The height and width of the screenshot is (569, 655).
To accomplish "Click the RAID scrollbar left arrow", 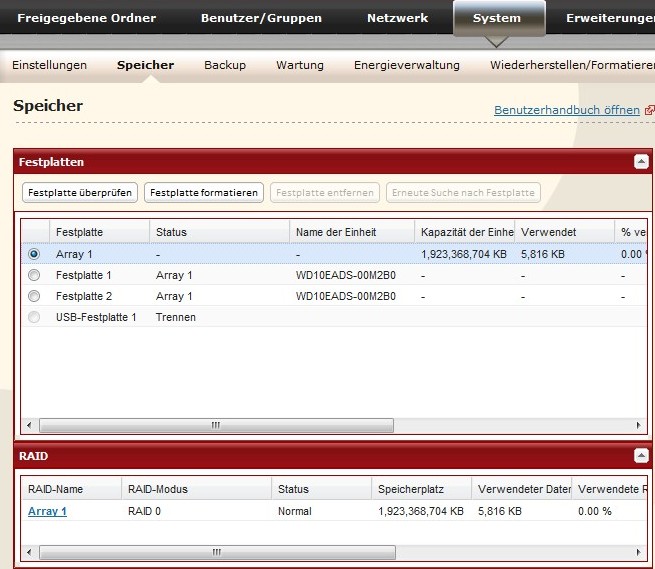I will point(29,552).
